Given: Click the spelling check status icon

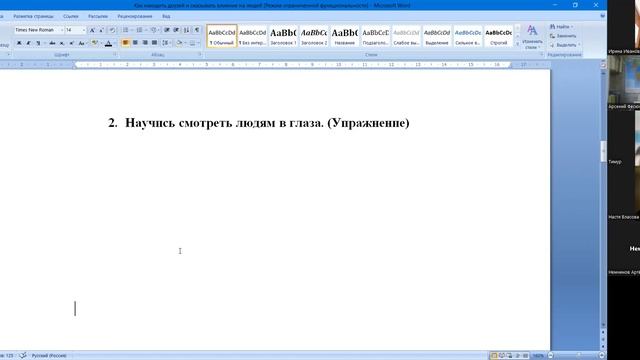Looking at the screenshot, I should [23, 356].
